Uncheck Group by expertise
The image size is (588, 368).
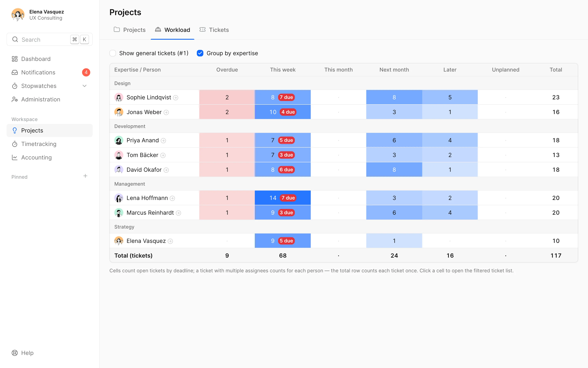click(200, 53)
